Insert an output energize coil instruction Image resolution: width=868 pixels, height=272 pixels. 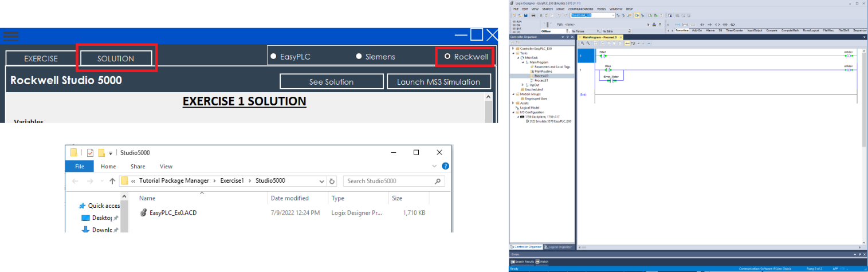717,25
